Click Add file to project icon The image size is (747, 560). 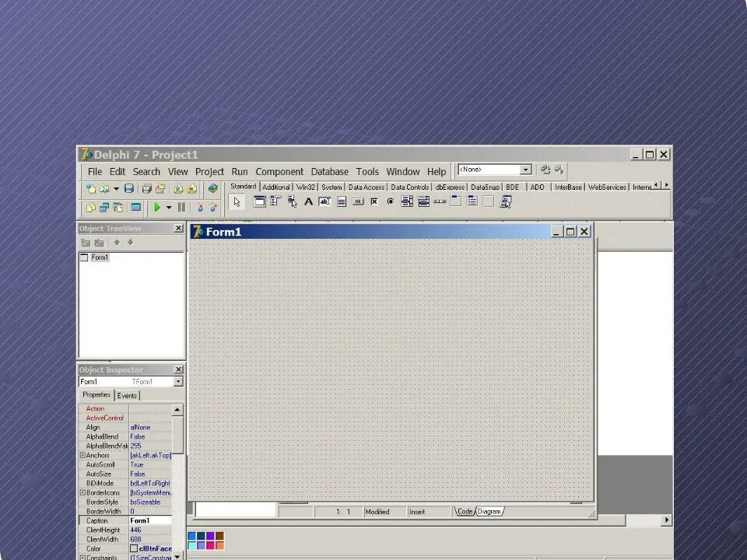[x=178, y=188]
